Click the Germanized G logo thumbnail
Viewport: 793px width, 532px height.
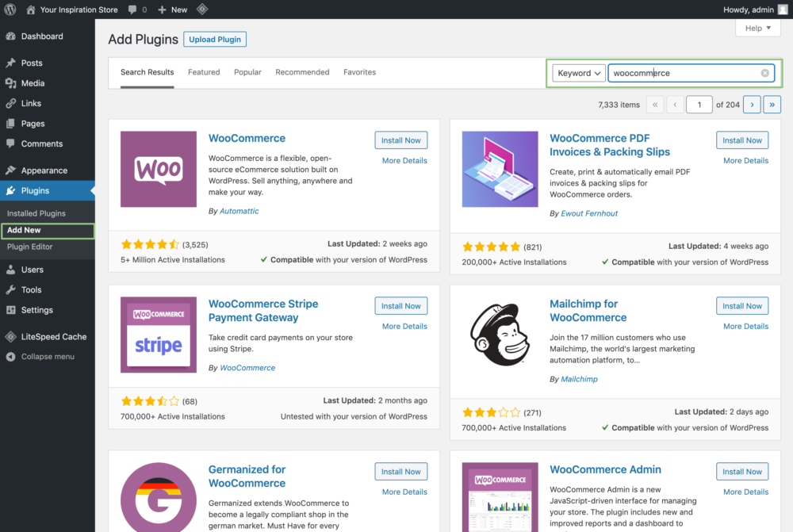pos(159,497)
